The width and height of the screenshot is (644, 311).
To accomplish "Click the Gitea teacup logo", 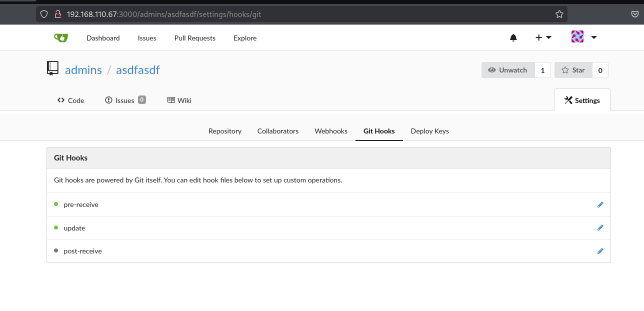I will point(61,38).
